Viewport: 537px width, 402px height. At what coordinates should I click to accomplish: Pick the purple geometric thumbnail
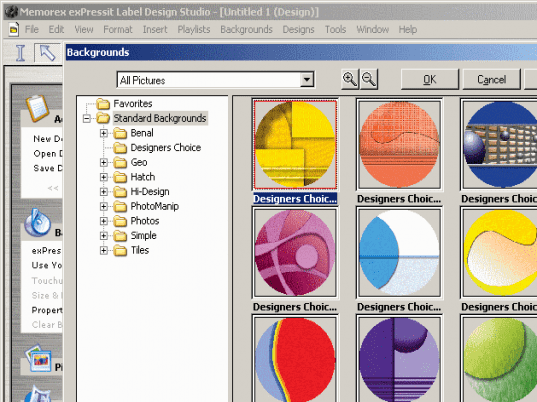point(399,359)
